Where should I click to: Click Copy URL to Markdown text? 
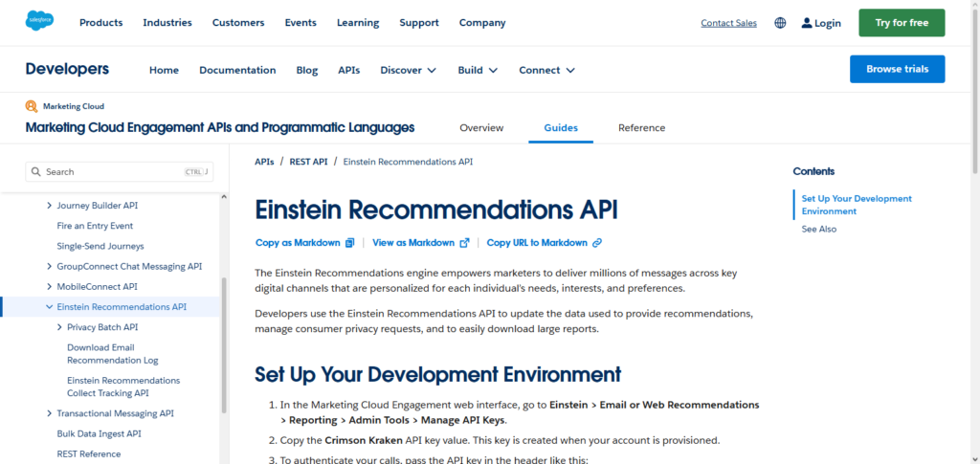point(537,243)
